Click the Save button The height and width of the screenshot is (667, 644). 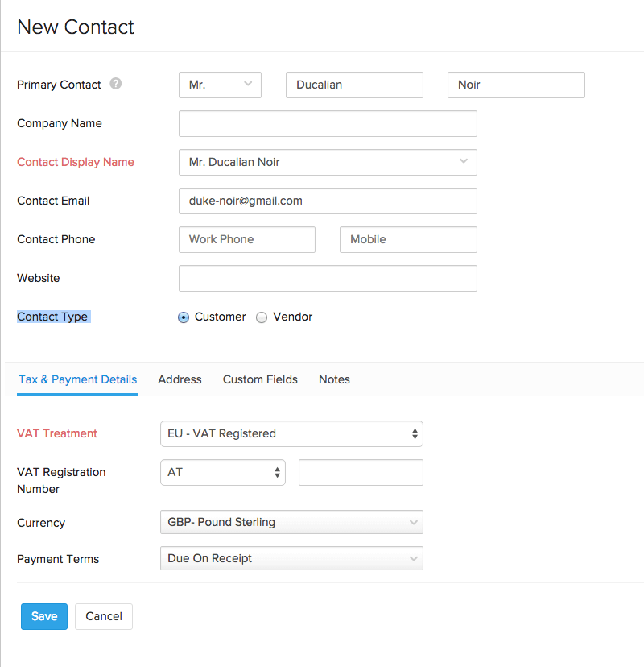tap(44, 616)
